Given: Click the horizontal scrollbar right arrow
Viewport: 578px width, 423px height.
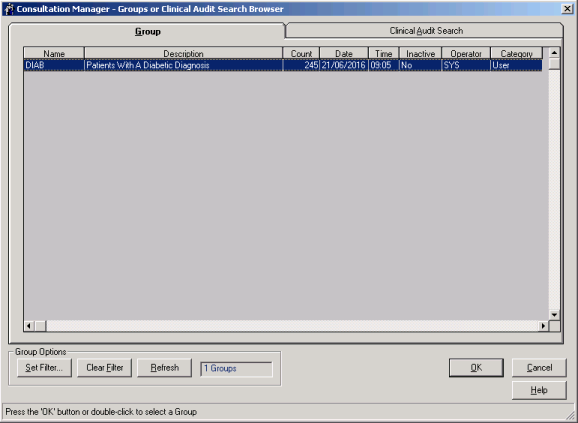Looking at the screenshot, I should 543,326.
